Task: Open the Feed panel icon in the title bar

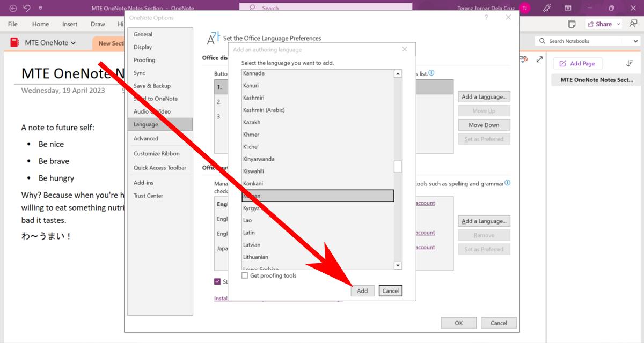Action: coord(568,8)
